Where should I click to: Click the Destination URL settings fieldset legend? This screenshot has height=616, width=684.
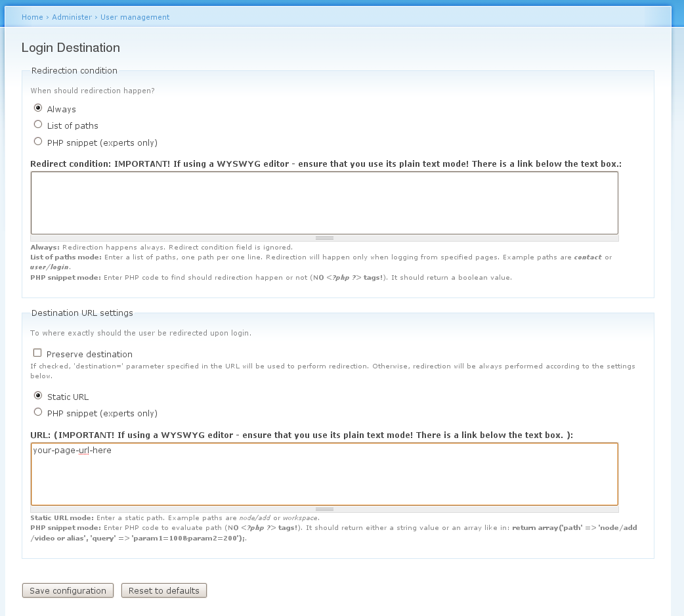pyautogui.click(x=82, y=313)
